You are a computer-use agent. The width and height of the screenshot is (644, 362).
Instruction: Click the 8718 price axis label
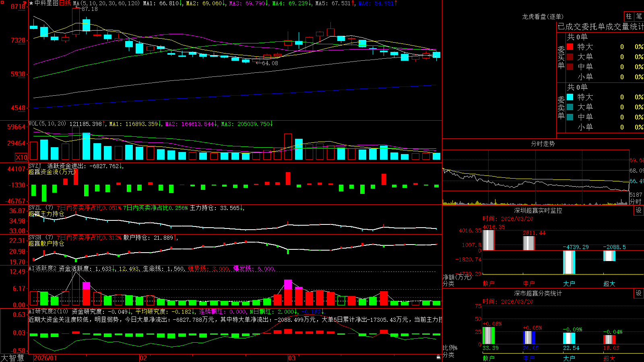pos(18,7)
